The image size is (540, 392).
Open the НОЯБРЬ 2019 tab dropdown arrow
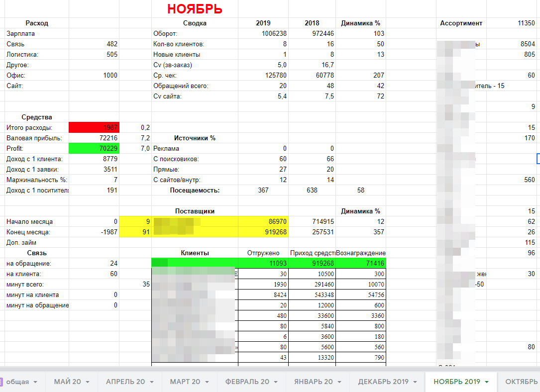(x=486, y=382)
